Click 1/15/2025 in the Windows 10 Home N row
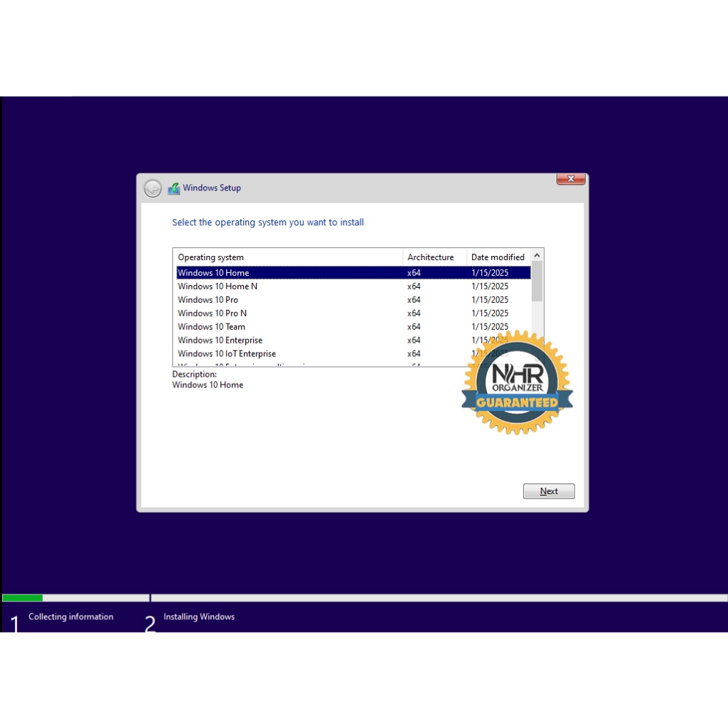The image size is (728, 728). tap(490, 286)
